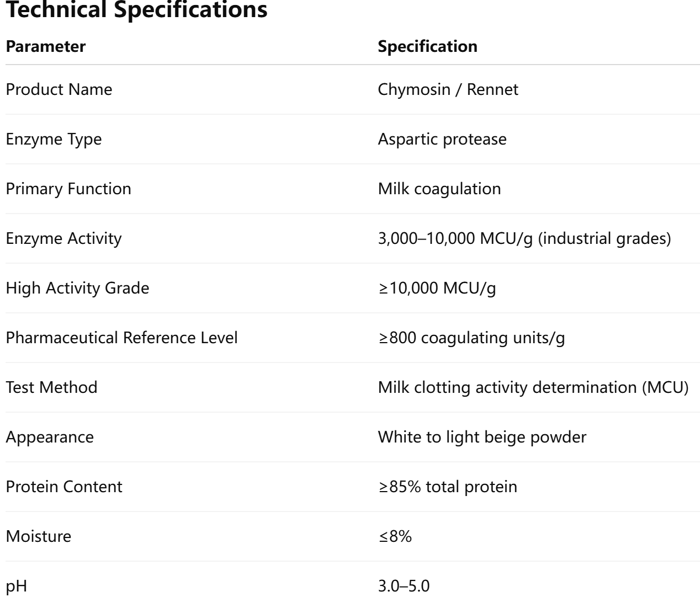700x597 pixels.
Task: Select the Enzyme Type cell
Action: [54, 139]
